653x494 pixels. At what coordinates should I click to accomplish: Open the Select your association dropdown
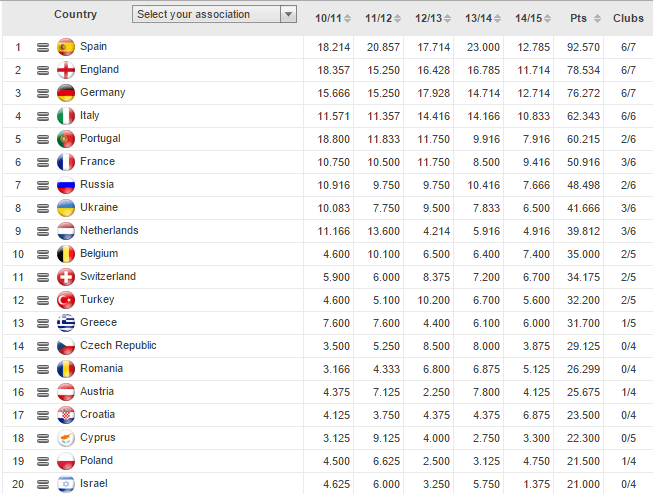pos(215,14)
